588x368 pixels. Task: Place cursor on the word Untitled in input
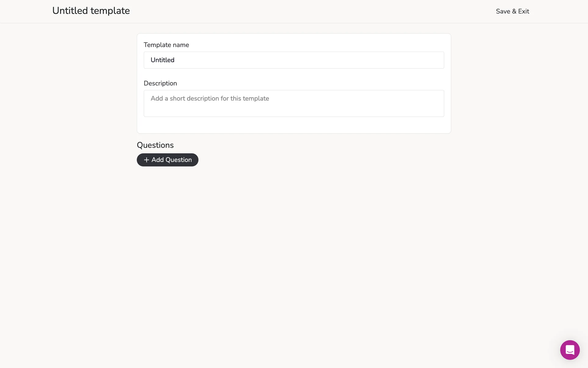(162, 60)
